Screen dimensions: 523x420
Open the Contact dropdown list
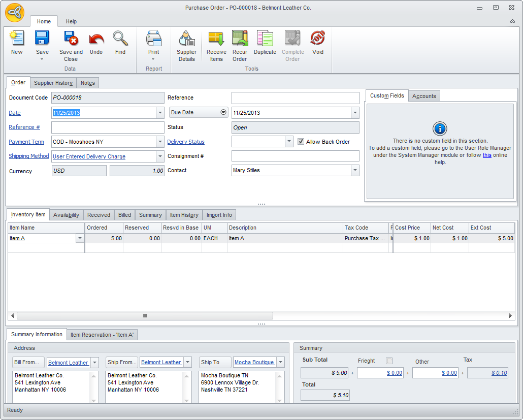pyautogui.click(x=354, y=171)
